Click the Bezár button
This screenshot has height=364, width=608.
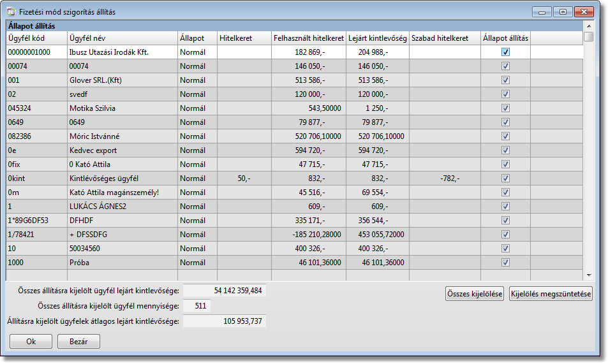click(x=78, y=342)
